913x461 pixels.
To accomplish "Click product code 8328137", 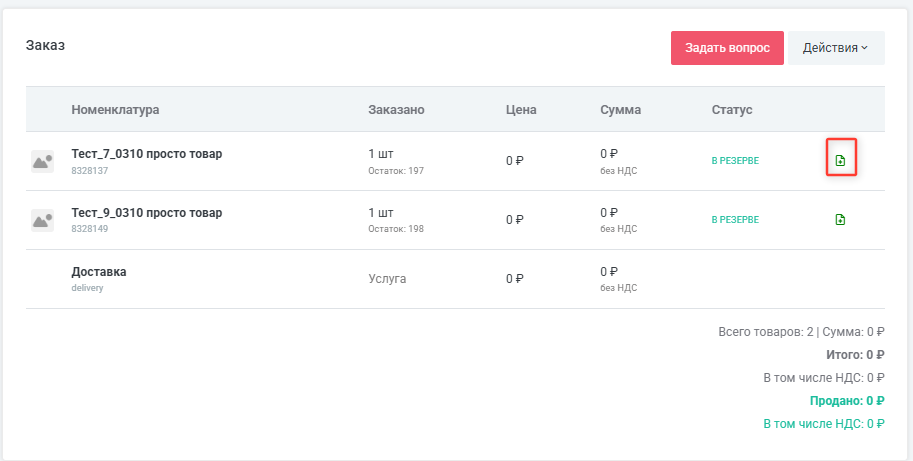I will (89, 171).
